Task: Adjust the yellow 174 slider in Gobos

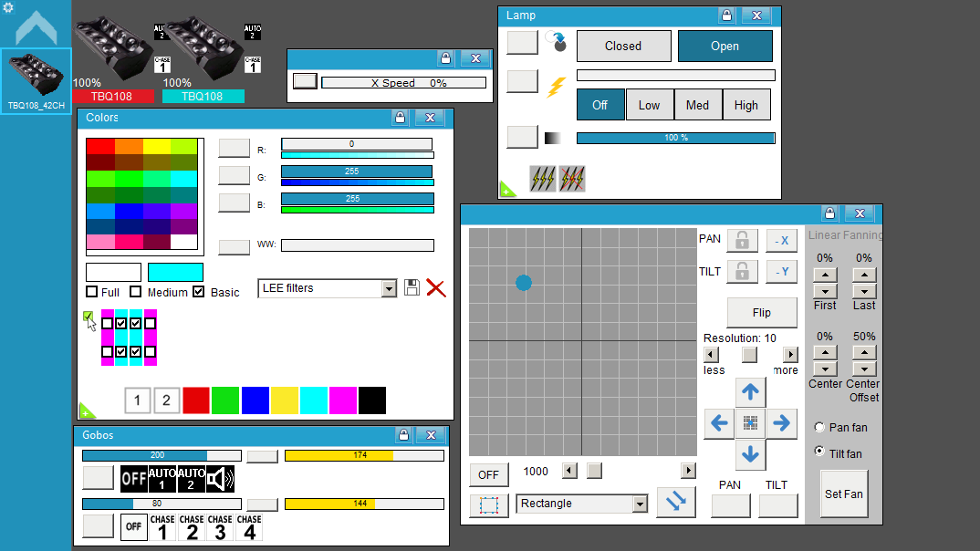Action: click(x=364, y=455)
